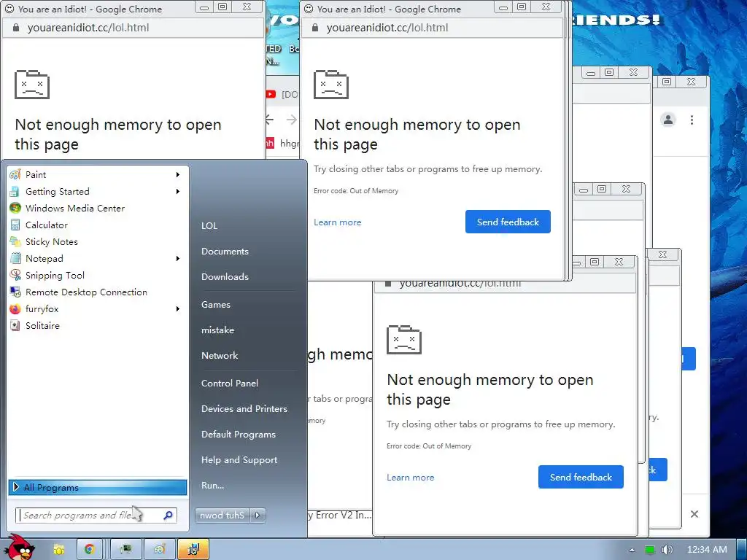Expand furryfox jump list arrow
The height and width of the screenshot is (560, 747).
coord(178,308)
